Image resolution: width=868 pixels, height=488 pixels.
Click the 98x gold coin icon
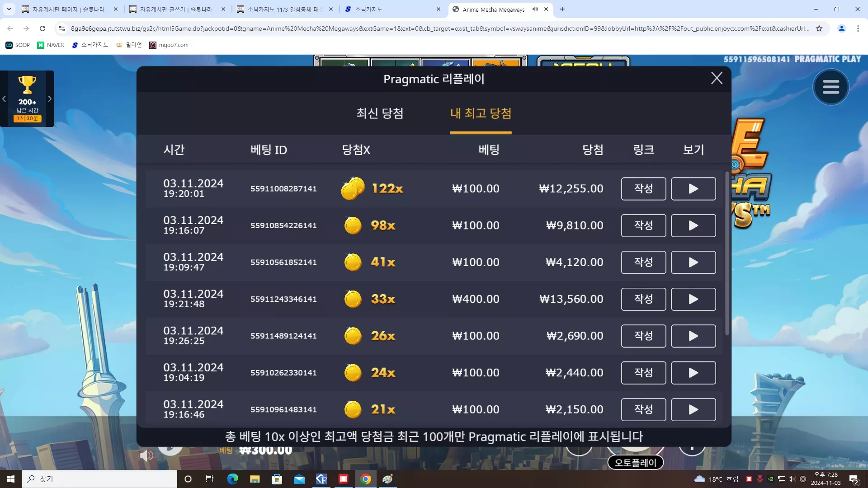tap(353, 225)
